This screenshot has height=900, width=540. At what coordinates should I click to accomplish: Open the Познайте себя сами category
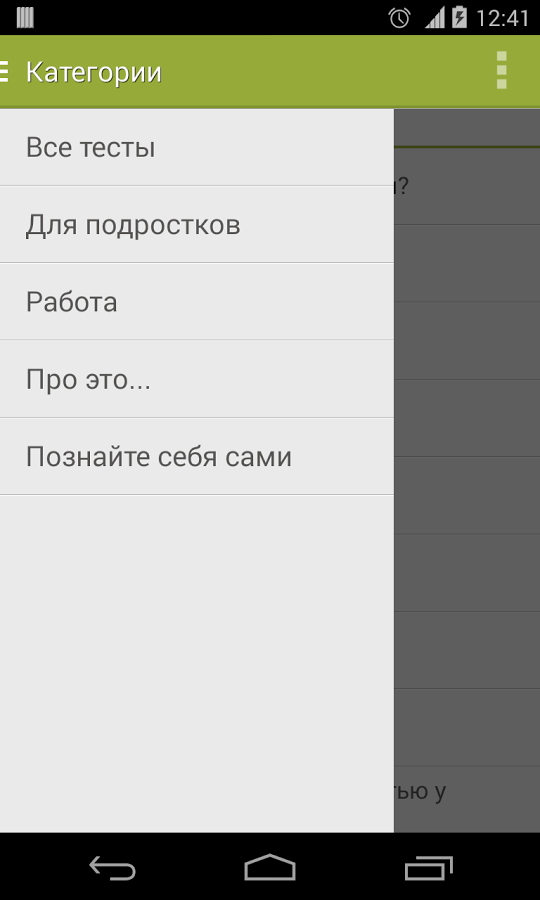click(x=197, y=456)
